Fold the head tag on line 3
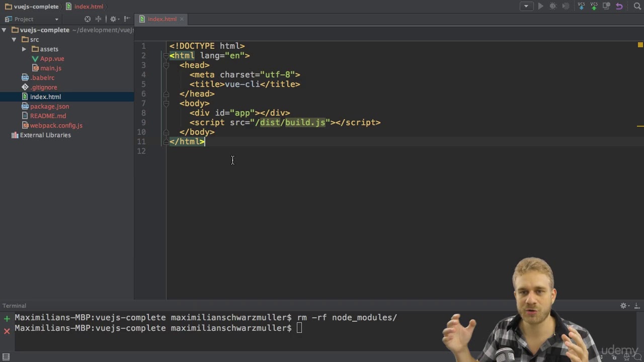Screen dimensions: 644x362 click(166, 65)
